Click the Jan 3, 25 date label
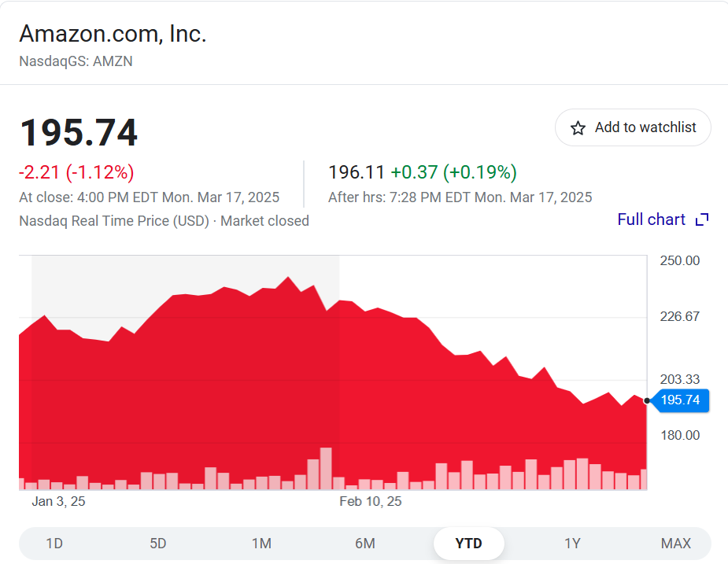The height and width of the screenshot is (564, 728). (58, 501)
